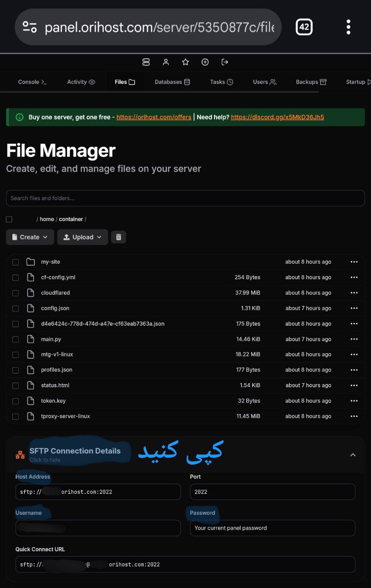Screen dimensions: 371x588
Task: Click the trash delete icon button
Action: tap(118, 237)
